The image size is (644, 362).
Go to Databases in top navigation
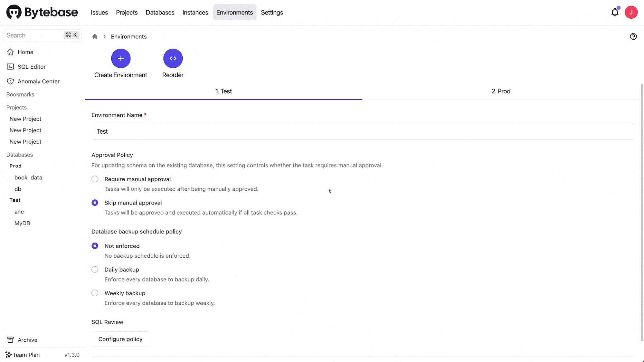[x=160, y=12]
